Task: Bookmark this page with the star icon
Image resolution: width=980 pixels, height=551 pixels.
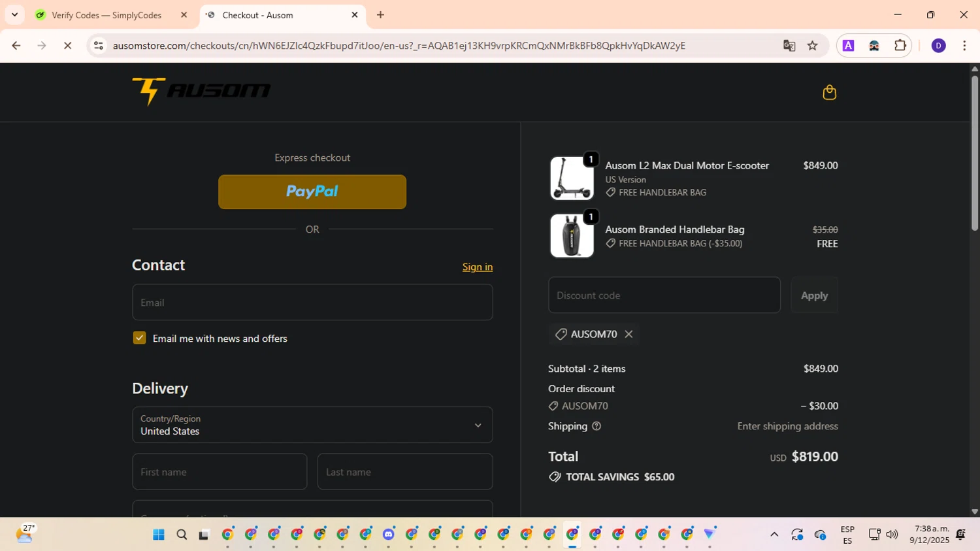Action: click(812, 46)
